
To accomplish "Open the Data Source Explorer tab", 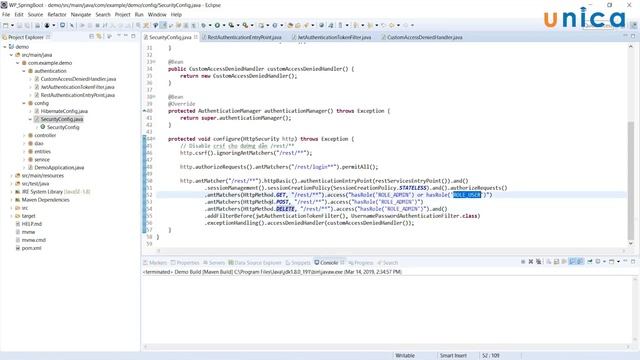I will [255, 262].
